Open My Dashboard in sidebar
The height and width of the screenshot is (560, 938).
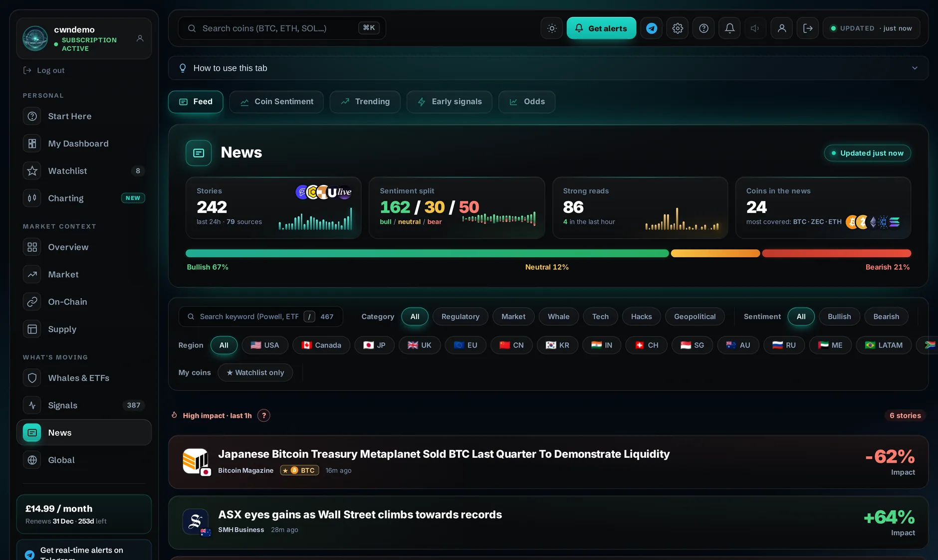tap(84, 144)
